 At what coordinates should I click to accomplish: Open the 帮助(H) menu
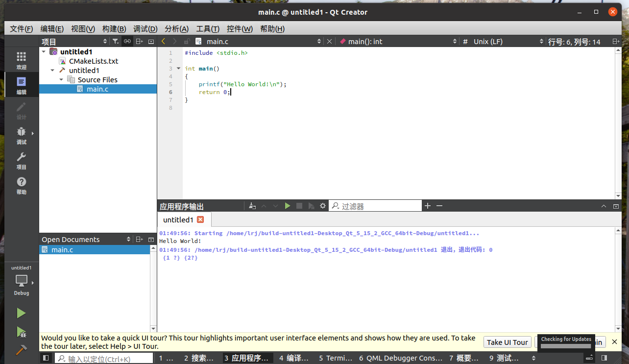272,29
